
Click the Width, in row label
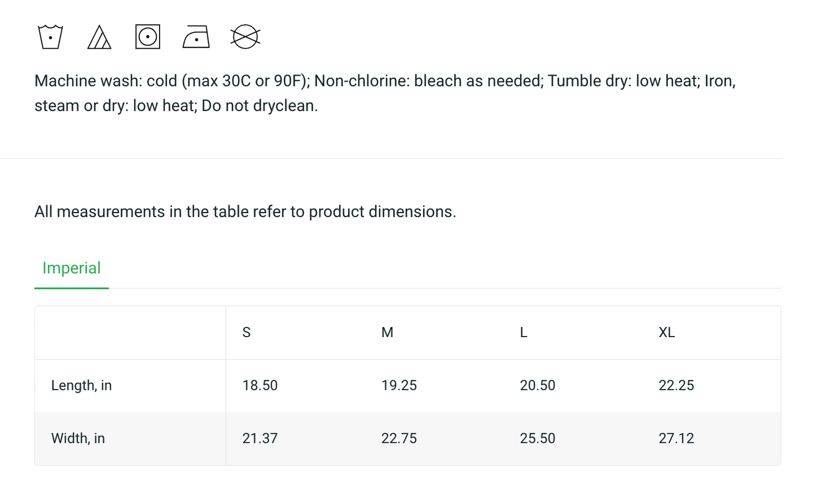tap(78, 438)
